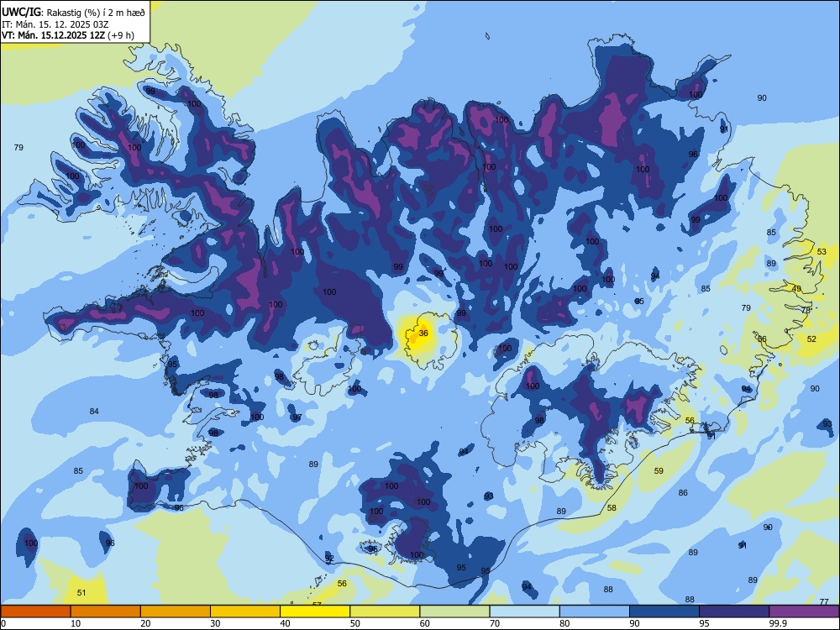Click the '53' value on the map
Image resolution: width=840 pixels, height=630 pixels.
coord(822,252)
